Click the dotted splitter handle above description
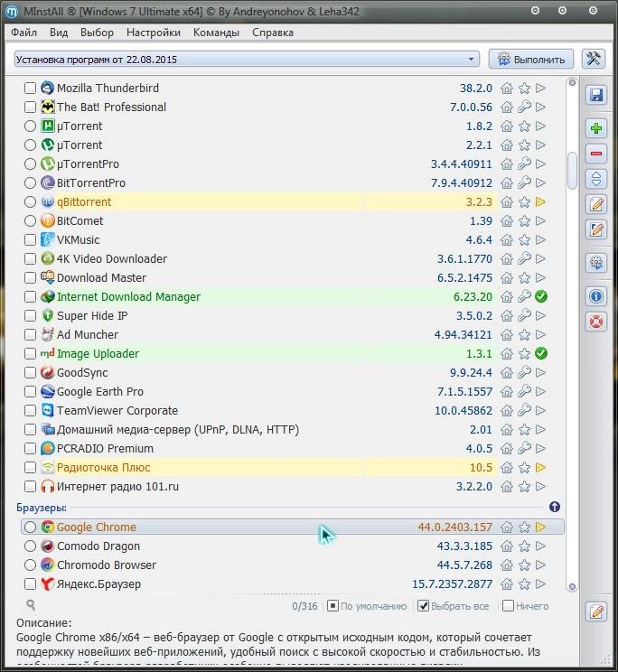The height and width of the screenshot is (672, 618). click(x=292, y=594)
